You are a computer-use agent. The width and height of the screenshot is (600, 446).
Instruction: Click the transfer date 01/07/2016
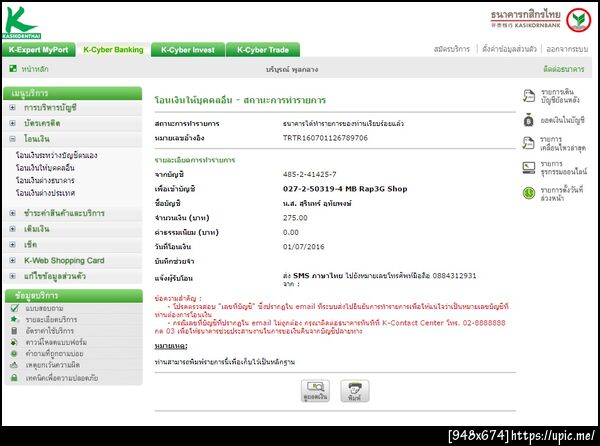tap(303, 247)
